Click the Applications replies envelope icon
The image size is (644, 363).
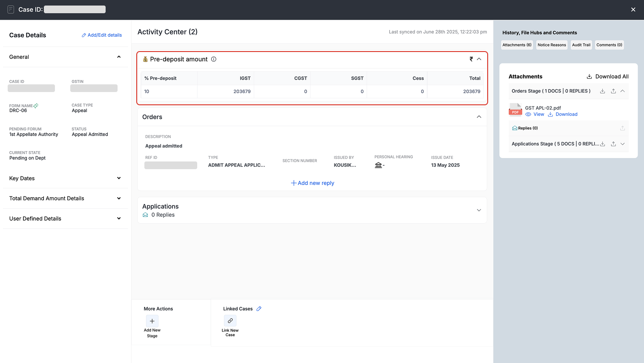click(145, 215)
